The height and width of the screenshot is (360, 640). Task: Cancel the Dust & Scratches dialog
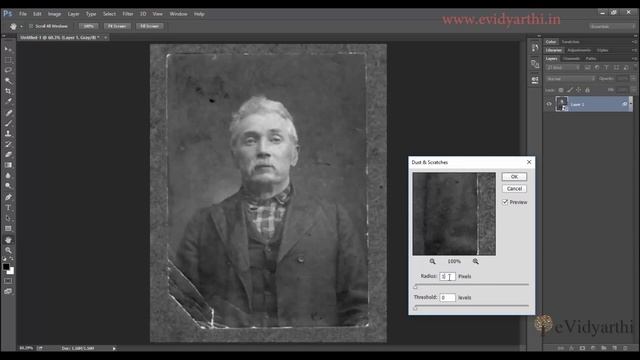tap(514, 189)
